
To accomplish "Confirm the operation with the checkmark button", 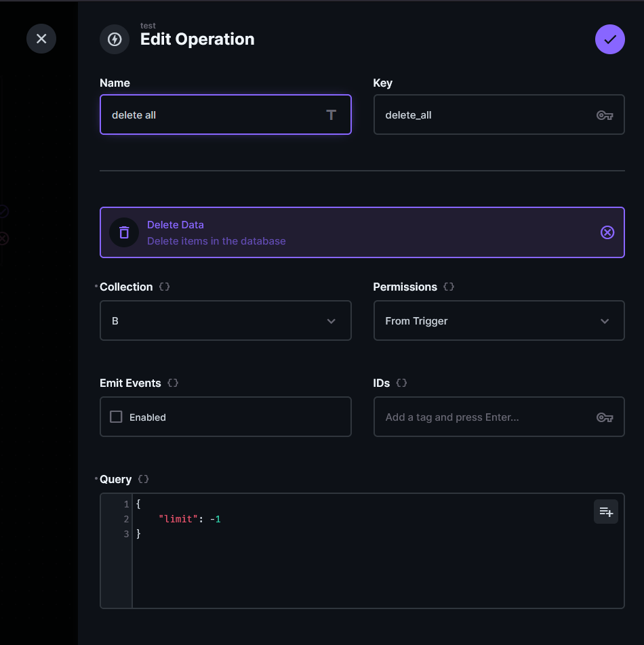I will point(610,39).
